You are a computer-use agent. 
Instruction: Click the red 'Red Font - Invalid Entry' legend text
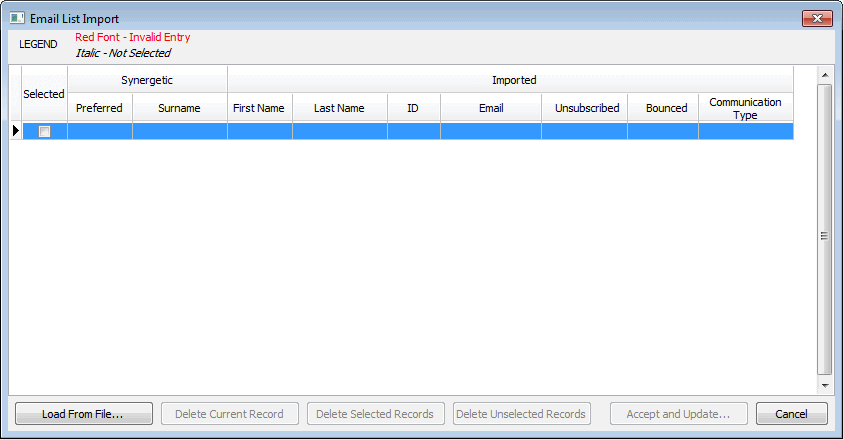[x=132, y=37]
